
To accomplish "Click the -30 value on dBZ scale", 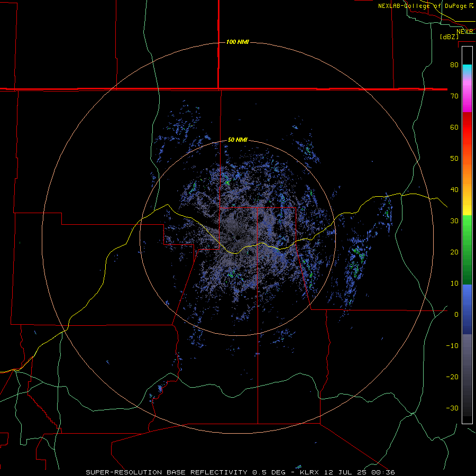I will pos(452,408).
